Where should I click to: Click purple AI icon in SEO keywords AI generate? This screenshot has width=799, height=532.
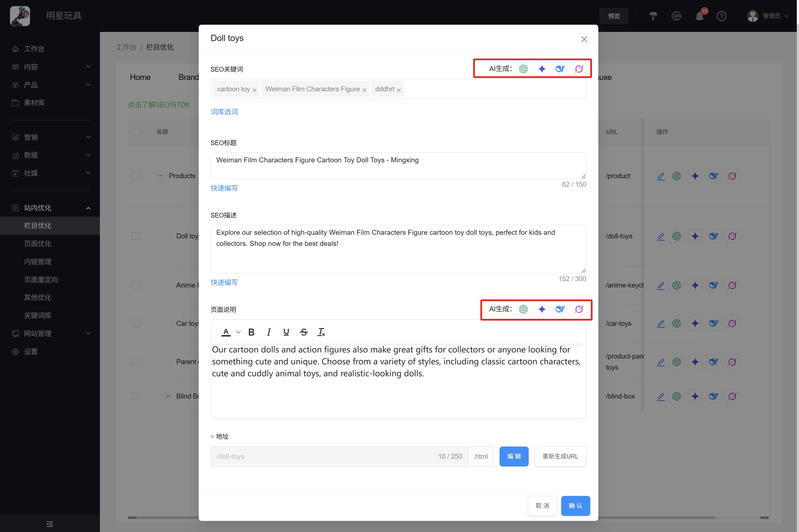click(x=579, y=69)
